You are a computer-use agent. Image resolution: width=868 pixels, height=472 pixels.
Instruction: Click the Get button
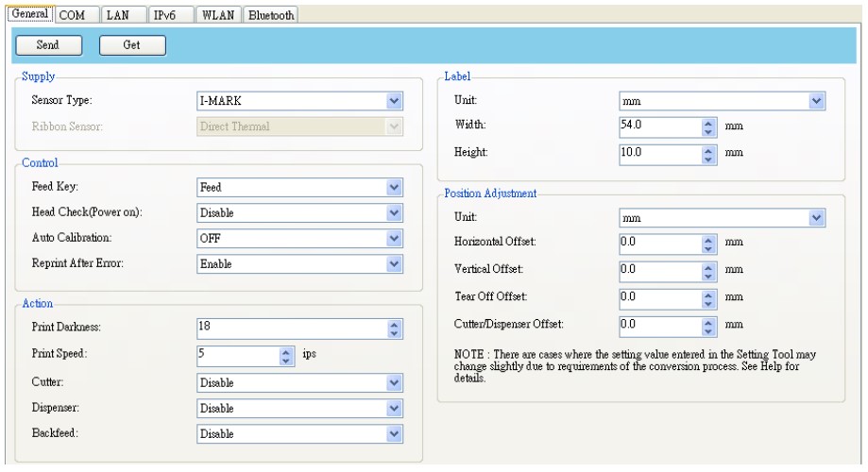point(132,44)
